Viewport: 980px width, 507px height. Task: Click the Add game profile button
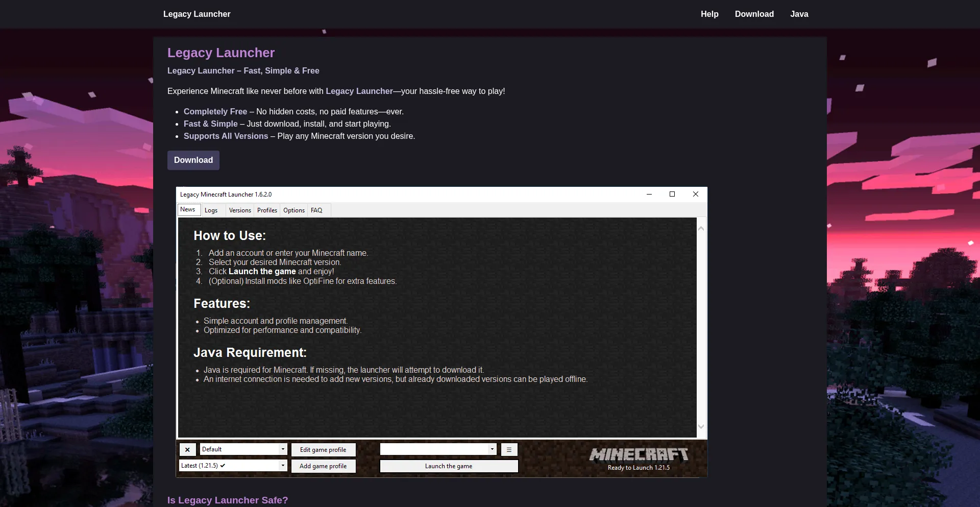tap(323, 466)
